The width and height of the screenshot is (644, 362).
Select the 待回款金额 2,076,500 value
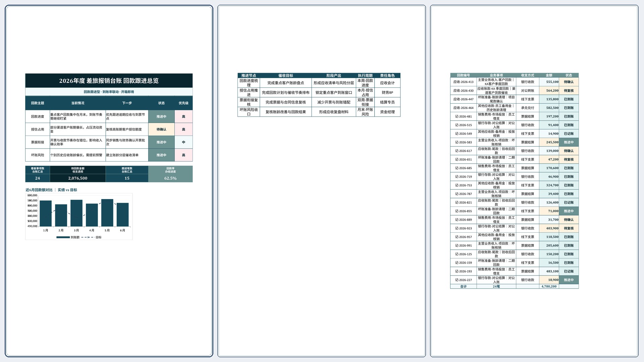click(77, 178)
